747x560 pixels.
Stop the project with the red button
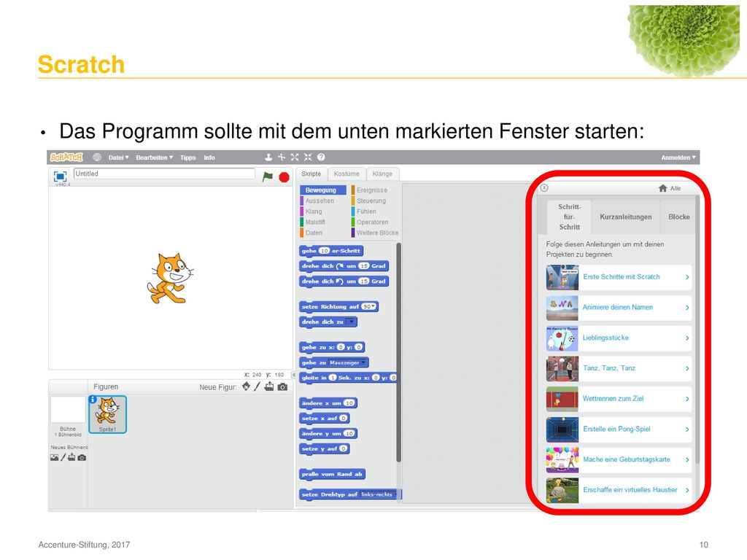pyautogui.click(x=284, y=177)
